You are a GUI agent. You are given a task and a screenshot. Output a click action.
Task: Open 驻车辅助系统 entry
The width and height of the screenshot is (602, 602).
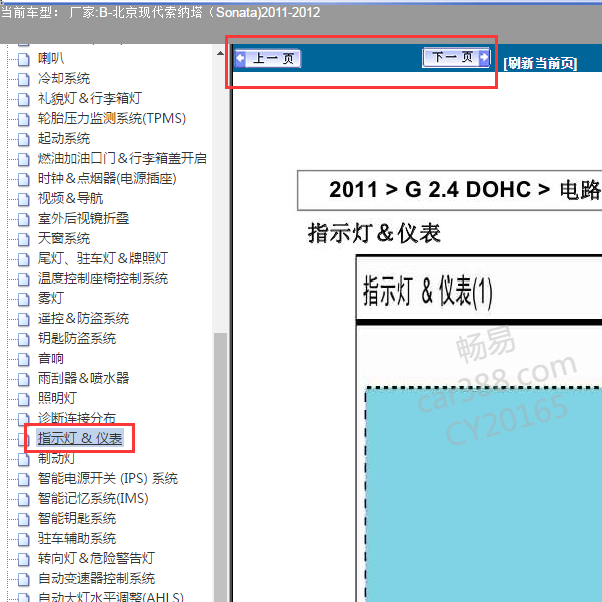pos(77,538)
